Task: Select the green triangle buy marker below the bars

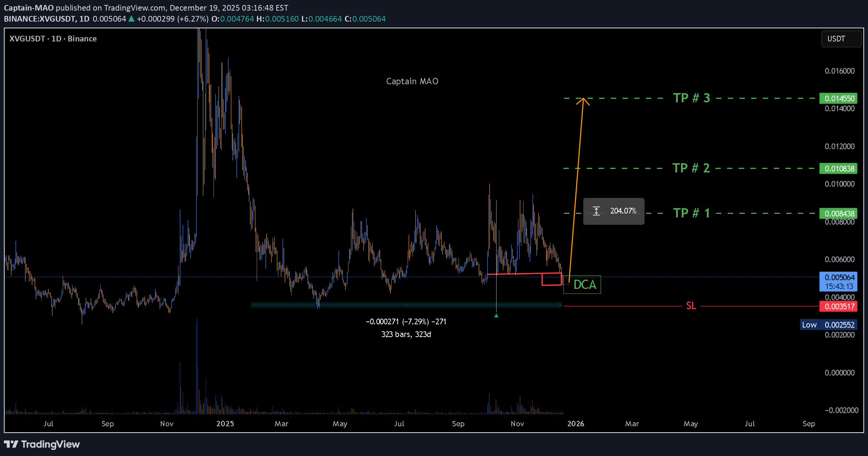Action: pyautogui.click(x=496, y=316)
